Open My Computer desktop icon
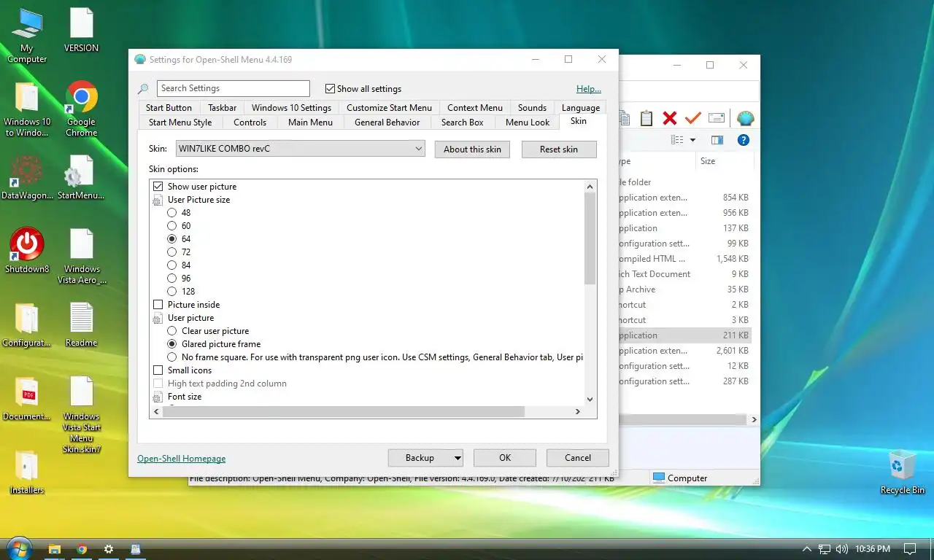 (x=27, y=36)
